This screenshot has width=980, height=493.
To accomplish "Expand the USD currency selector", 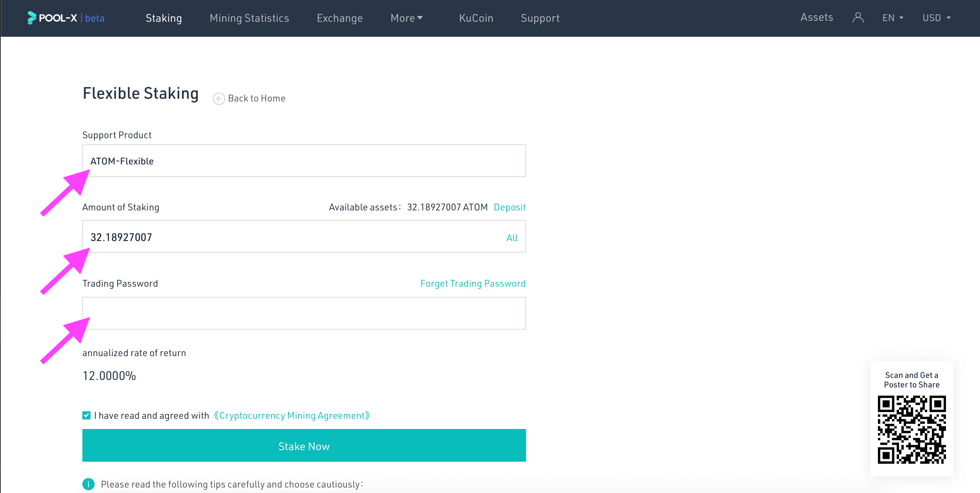I will coord(937,18).
